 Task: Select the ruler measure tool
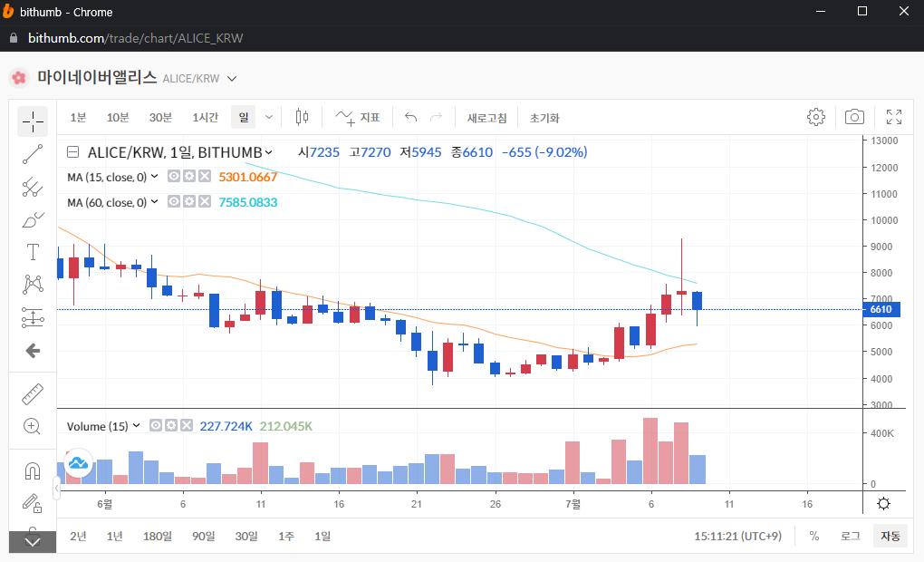pyautogui.click(x=33, y=394)
